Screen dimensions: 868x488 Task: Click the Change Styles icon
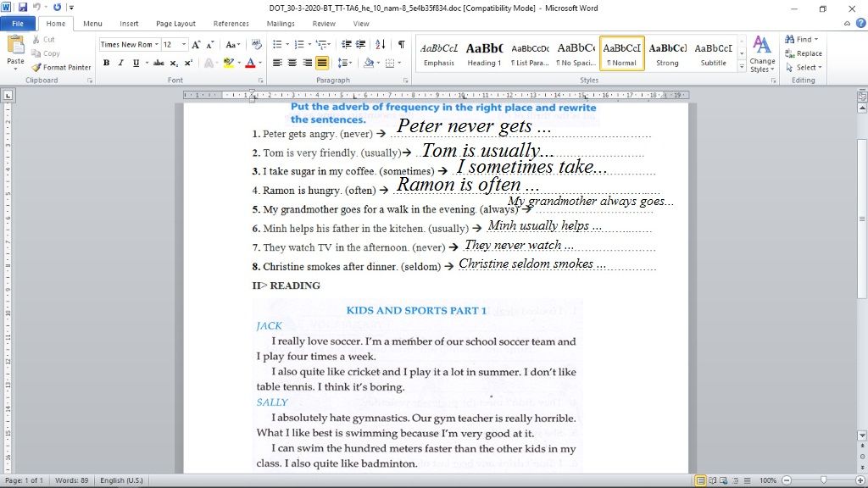[x=762, y=53]
